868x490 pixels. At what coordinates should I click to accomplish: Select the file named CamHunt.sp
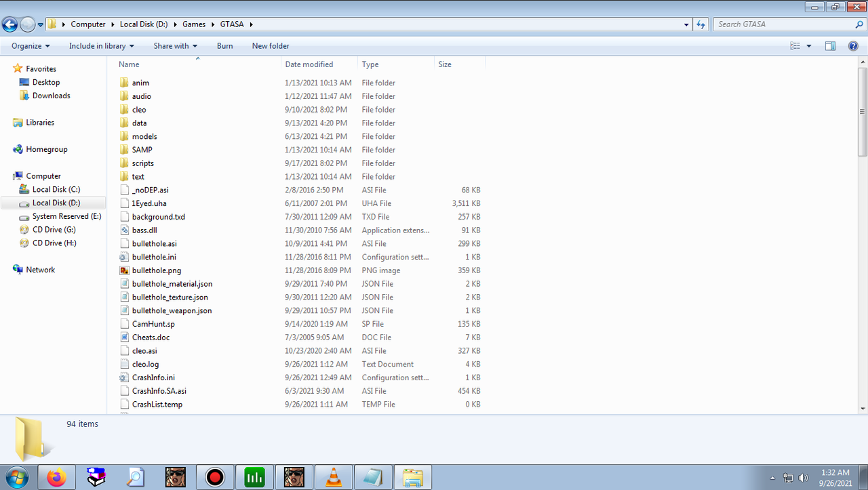tap(153, 324)
